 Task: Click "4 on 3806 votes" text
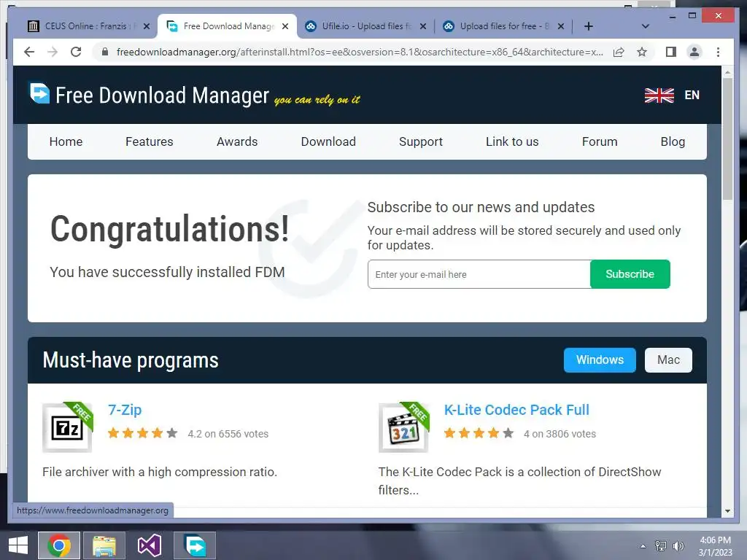click(x=560, y=434)
